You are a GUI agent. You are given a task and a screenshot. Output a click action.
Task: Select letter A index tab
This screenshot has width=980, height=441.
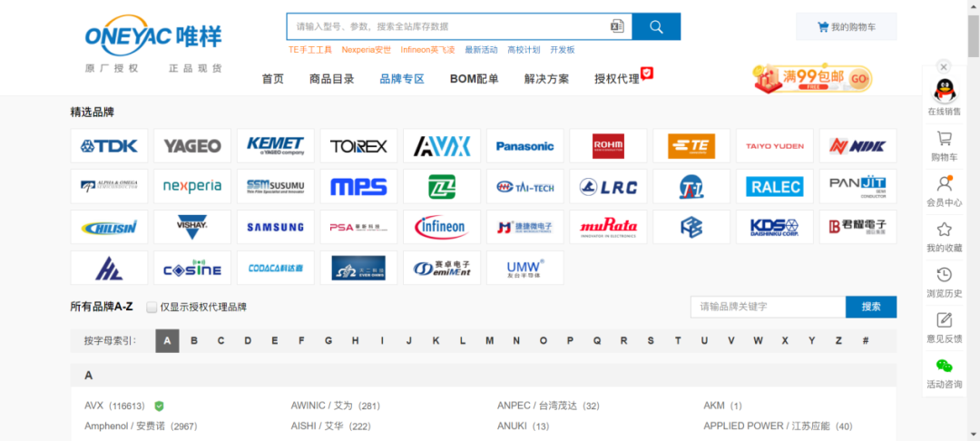click(168, 340)
